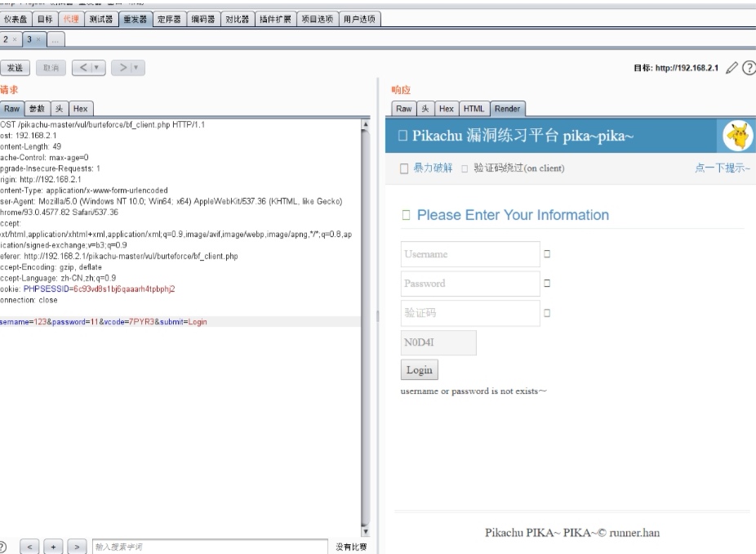Click search next-match > button
Screen dimensions: 756x554
77,547
